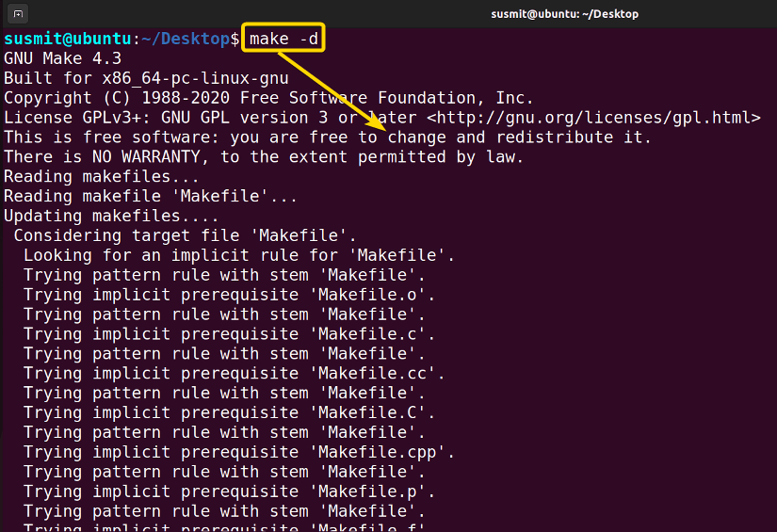Click the new tab icon in the title bar
The image size is (777, 532).
pos(18,14)
